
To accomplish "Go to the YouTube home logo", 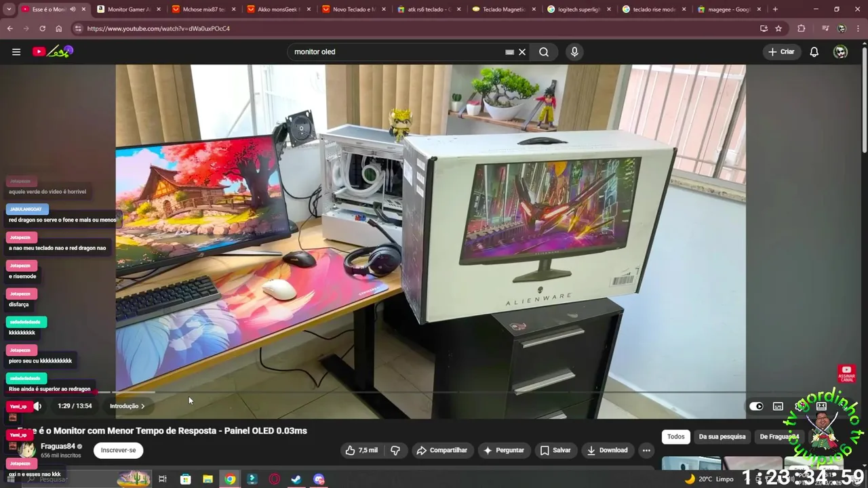I will [x=52, y=52].
